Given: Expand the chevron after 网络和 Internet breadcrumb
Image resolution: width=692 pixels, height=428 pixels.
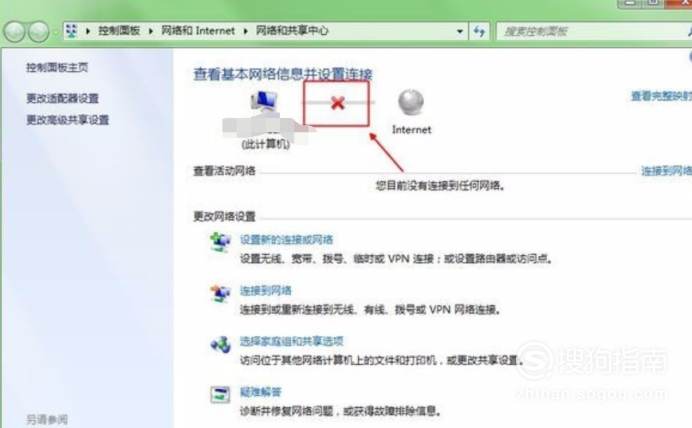Looking at the screenshot, I should coord(245,31).
